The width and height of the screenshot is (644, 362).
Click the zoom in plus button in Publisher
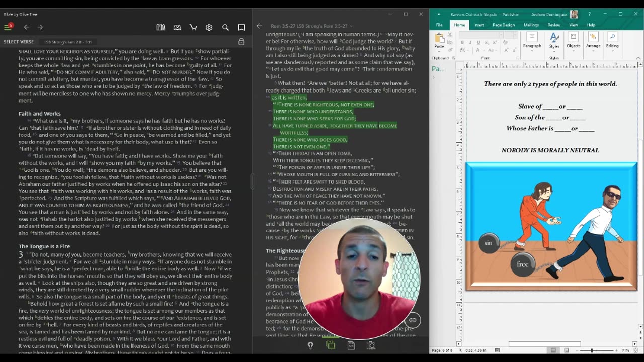[x=616, y=350]
